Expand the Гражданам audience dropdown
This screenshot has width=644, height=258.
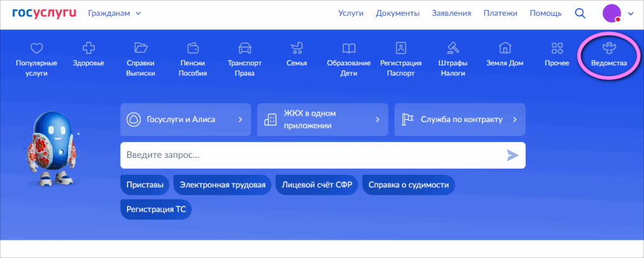[x=114, y=13]
